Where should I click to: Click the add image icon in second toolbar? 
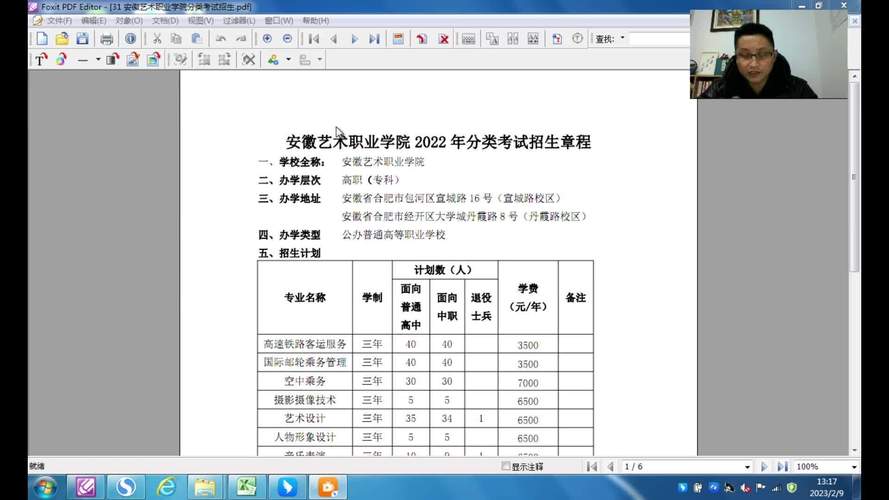[133, 60]
